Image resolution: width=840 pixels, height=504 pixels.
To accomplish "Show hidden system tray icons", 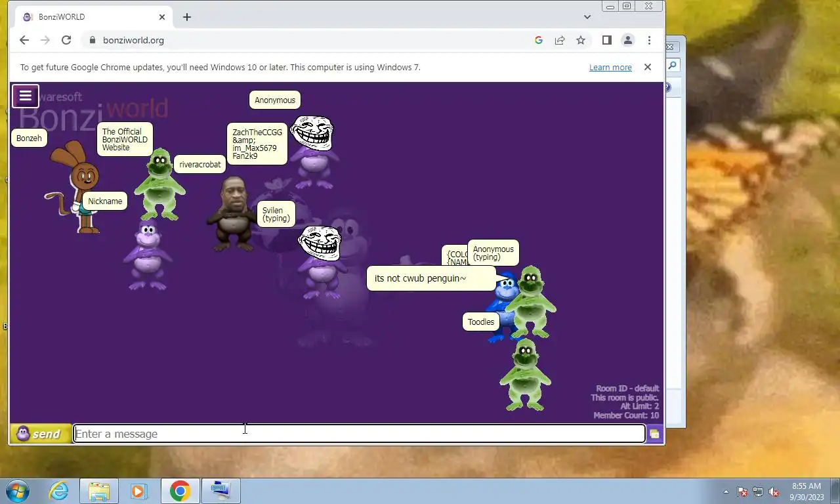I will coord(726,492).
